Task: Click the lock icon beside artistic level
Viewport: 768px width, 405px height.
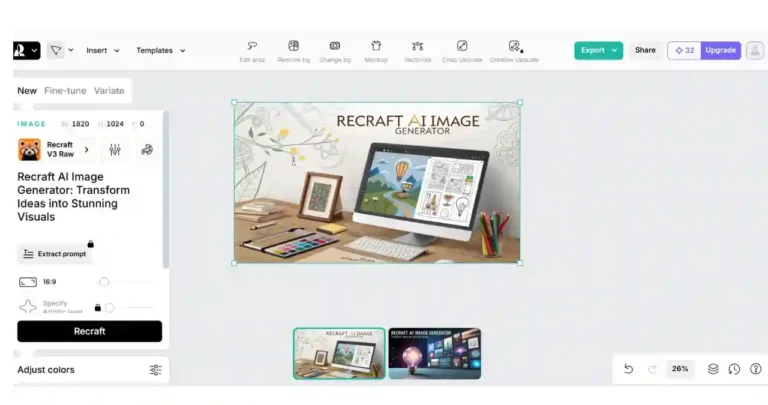Action: tap(97, 308)
